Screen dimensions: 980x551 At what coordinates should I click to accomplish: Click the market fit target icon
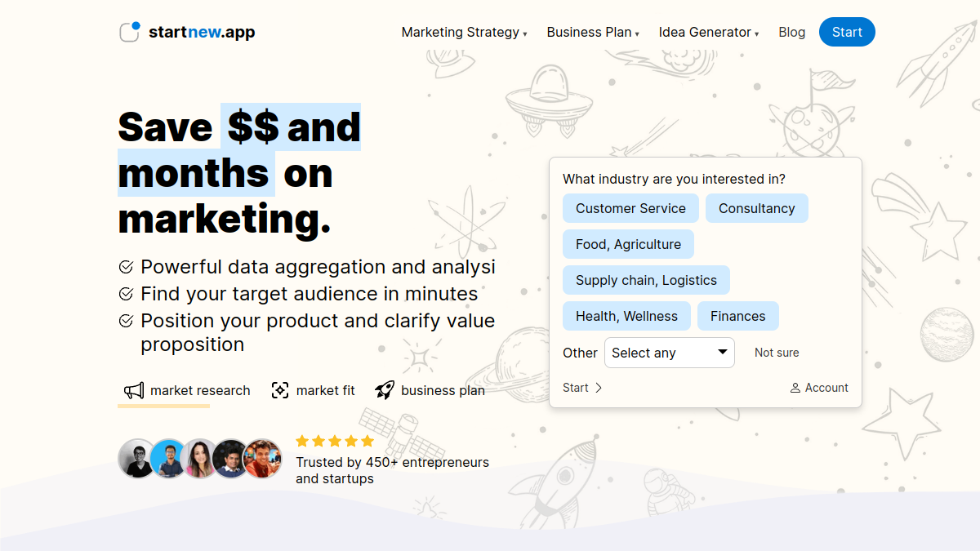[280, 390]
